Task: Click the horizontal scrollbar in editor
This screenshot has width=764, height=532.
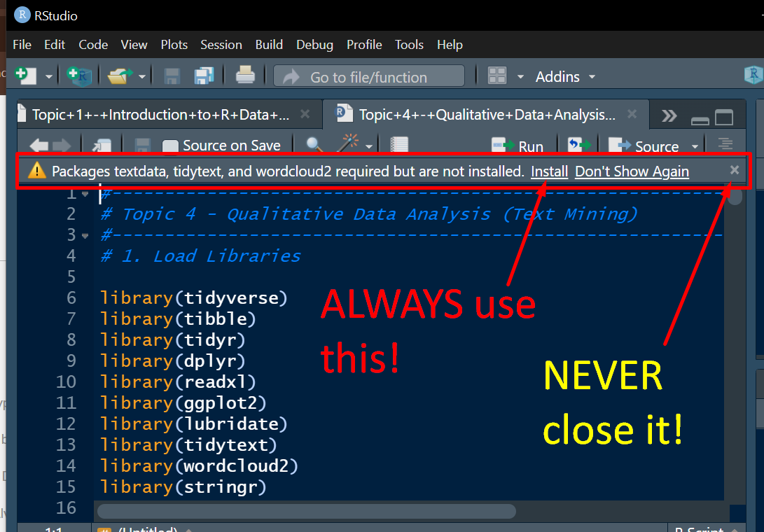Action: [307, 511]
